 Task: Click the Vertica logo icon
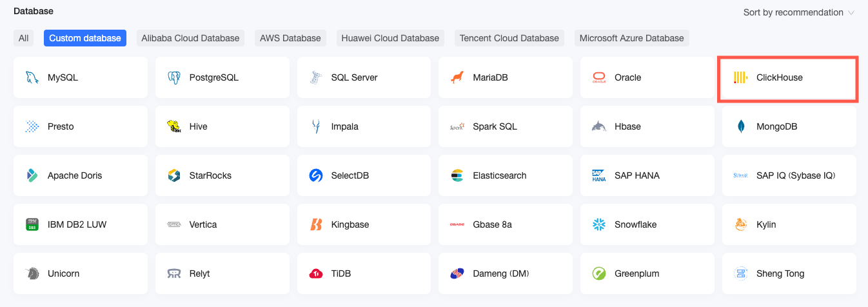coord(173,224)
